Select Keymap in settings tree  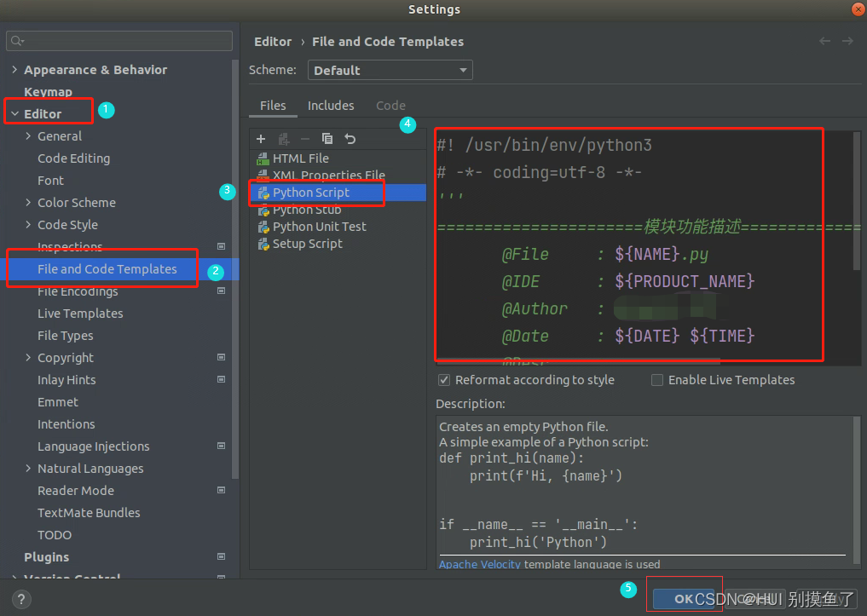coord(48,92)
